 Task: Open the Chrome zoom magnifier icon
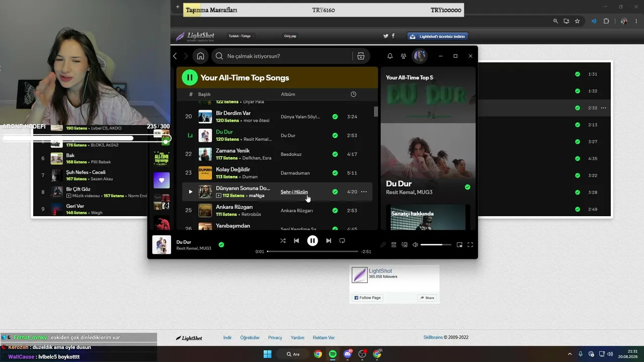[555, 21]
